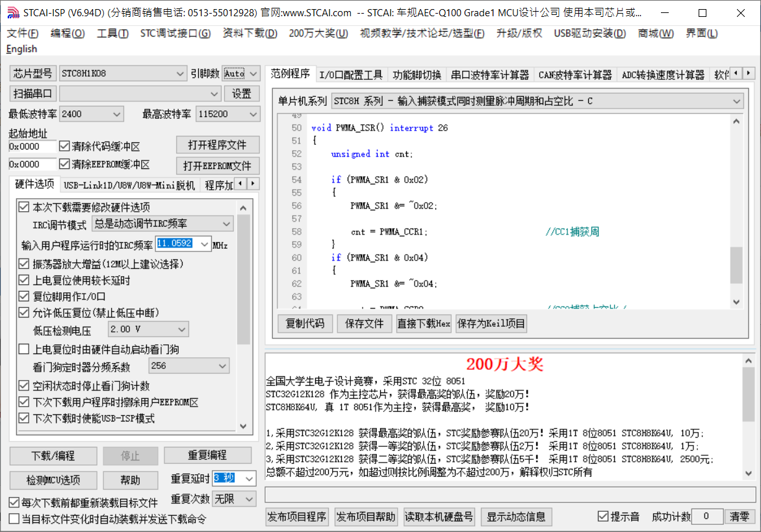The width and height of the screenshot is (761, 532).
Task: Switch to USB-Link1D/U8W/U8W-Mini脱机 tab
Action: (x=129, y=185)
